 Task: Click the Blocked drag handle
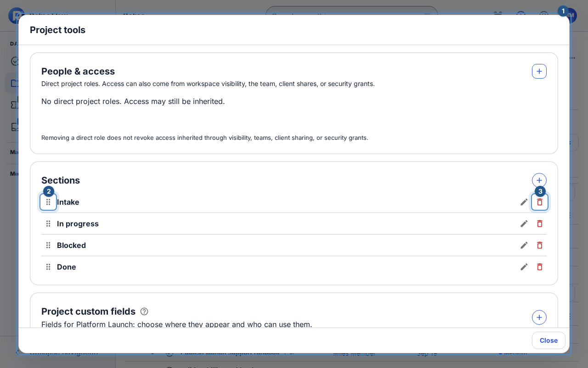click(48, 245)
